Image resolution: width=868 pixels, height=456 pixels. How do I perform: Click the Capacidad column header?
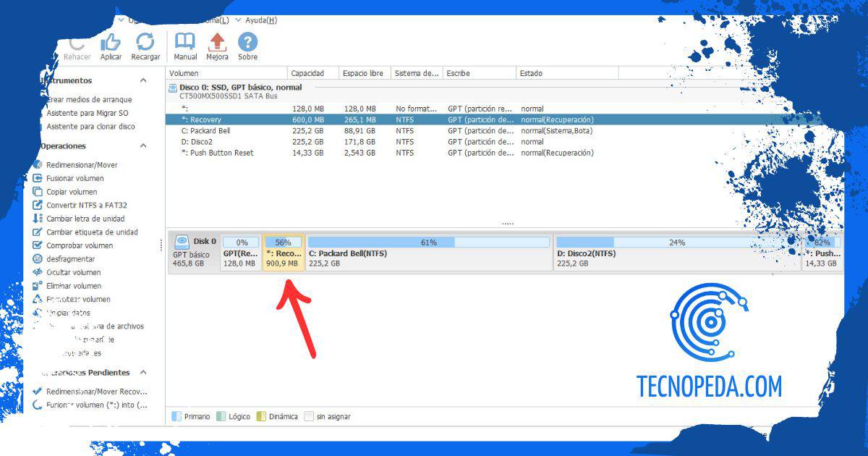coord(313,73)
